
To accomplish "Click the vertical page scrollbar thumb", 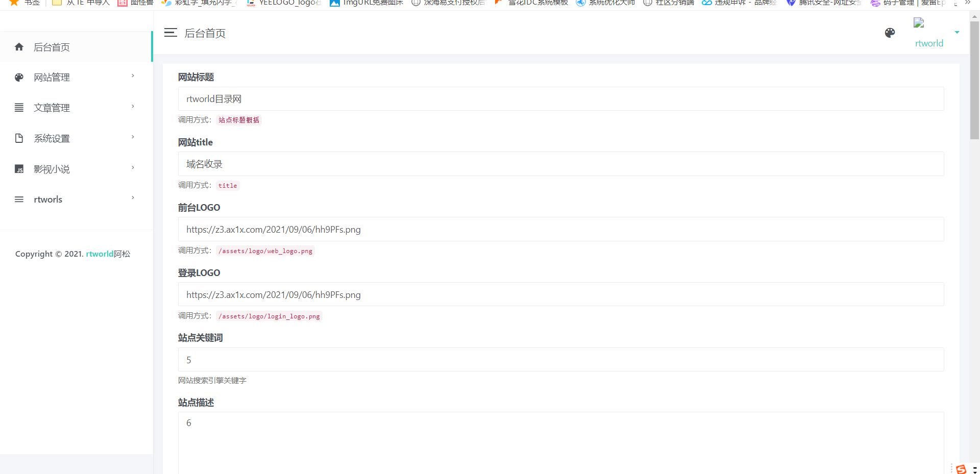I will point(974,79).
